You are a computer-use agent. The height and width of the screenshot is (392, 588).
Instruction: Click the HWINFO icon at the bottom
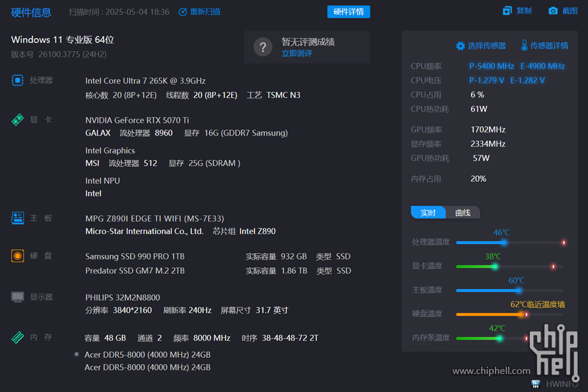(535, 384)
